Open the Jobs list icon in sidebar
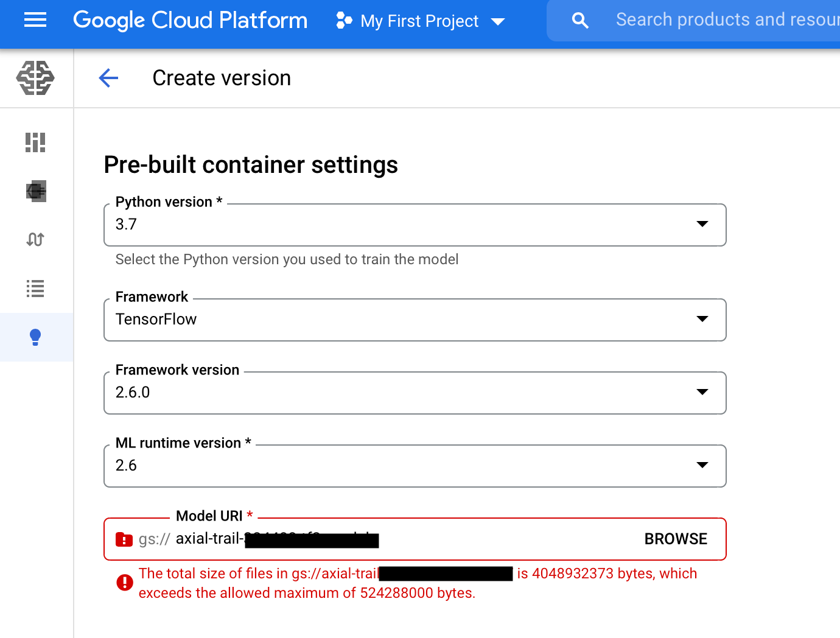 35,289
